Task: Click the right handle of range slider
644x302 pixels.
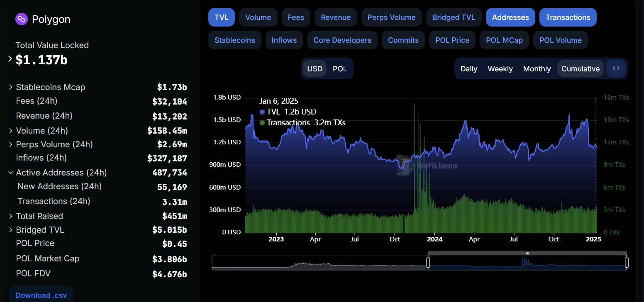Action: point(627,263)
